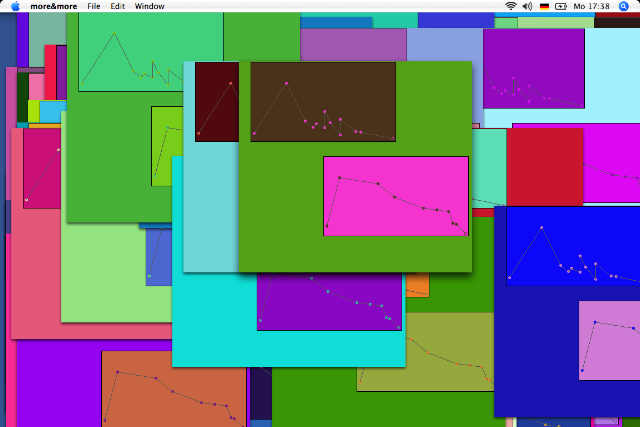This screenshot has height=427, width=640.
Task: Click the Wi-Fi status icon
Action: point(510,6)
